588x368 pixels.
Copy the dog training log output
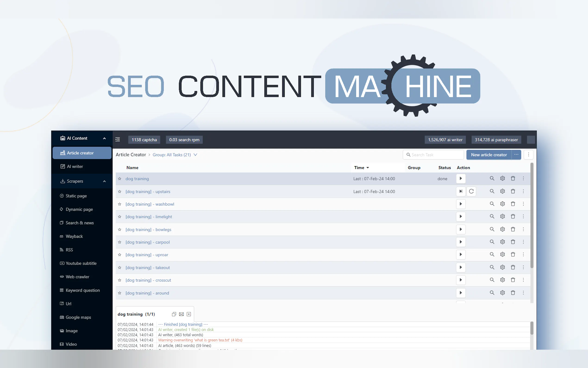pyautogui.click(x=174, y=314)
